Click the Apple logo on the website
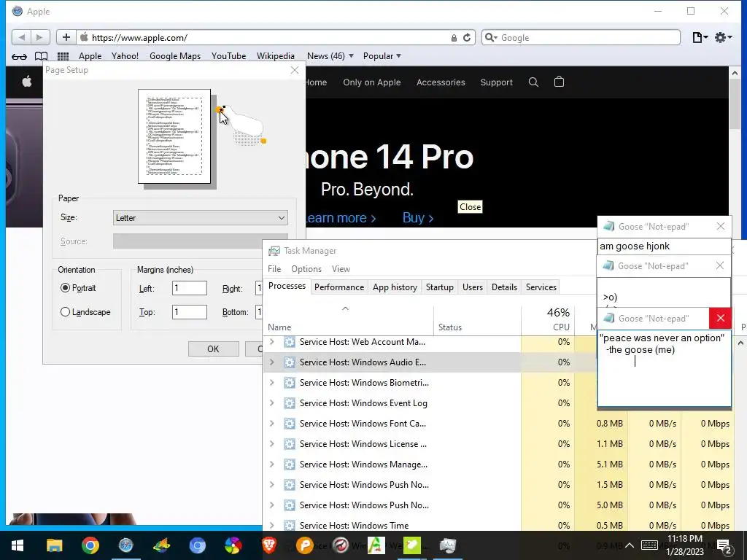This screenshot has width=747, height=560. point(27,82)
